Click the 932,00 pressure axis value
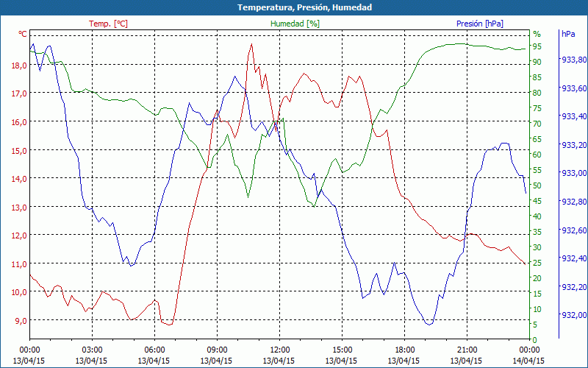This screenshot has height=368, width=588. point(573,315)
